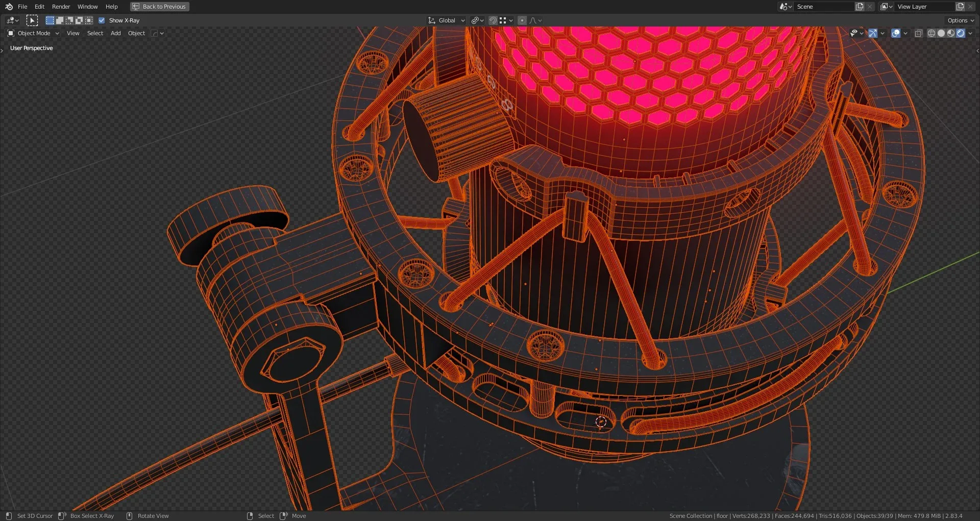
Task: Uncheck the Show X-Ray checkbox
Action: [x=102, y=20]
